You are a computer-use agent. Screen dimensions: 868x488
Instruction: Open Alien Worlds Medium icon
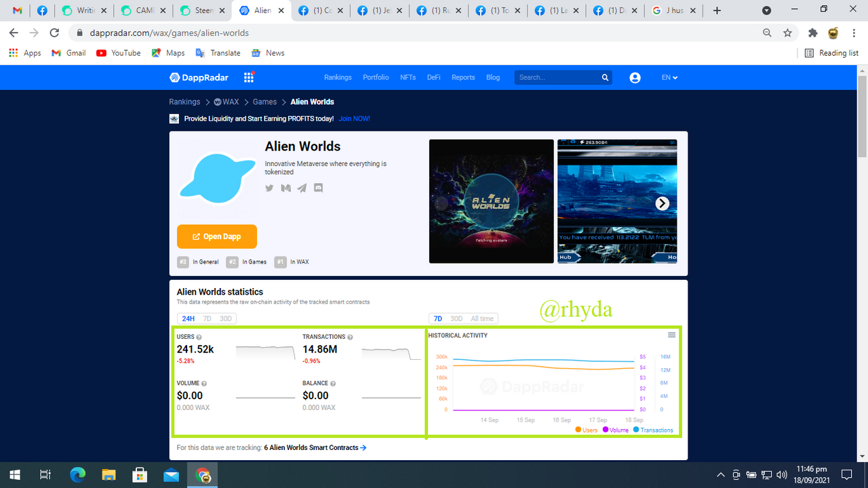(285, 188)
